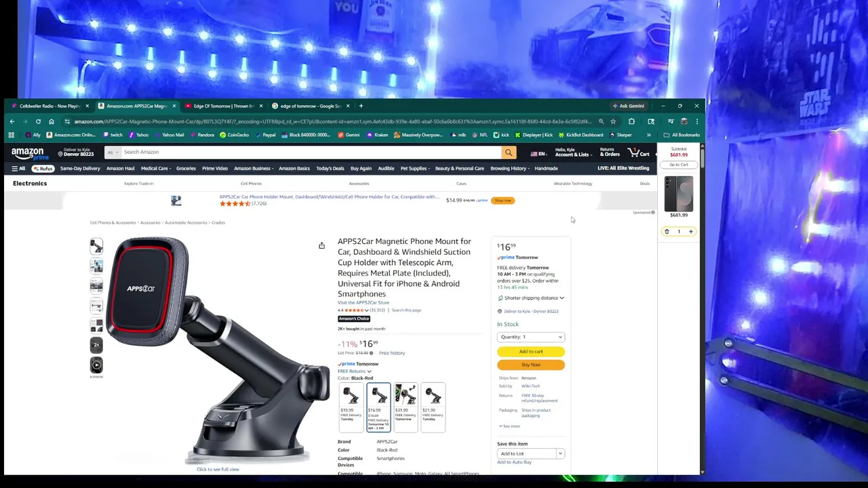Open Amazon Basics nav item
The height and width of the screenshot is (488, 868).
(x=294, y=169)
